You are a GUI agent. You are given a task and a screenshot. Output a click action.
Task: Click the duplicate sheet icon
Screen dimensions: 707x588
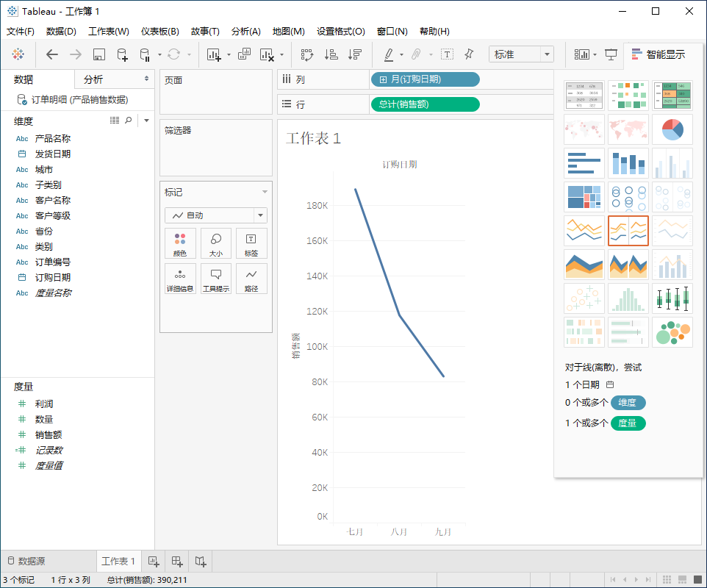tap(244, 54)
